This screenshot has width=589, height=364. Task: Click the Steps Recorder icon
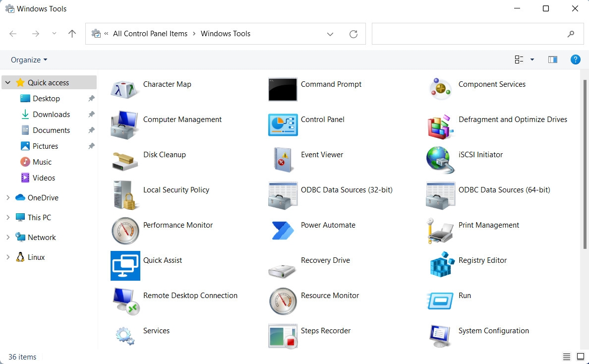point(283,336)
